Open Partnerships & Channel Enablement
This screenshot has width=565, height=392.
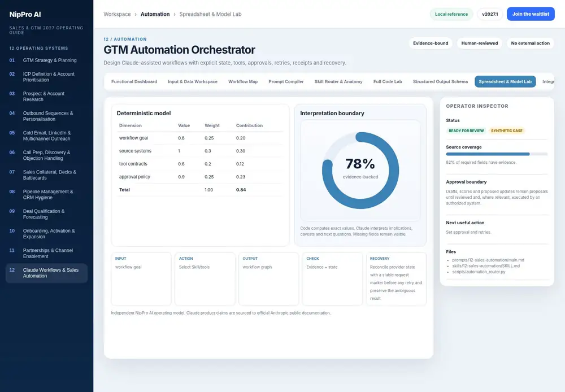(x=46, y=253)
